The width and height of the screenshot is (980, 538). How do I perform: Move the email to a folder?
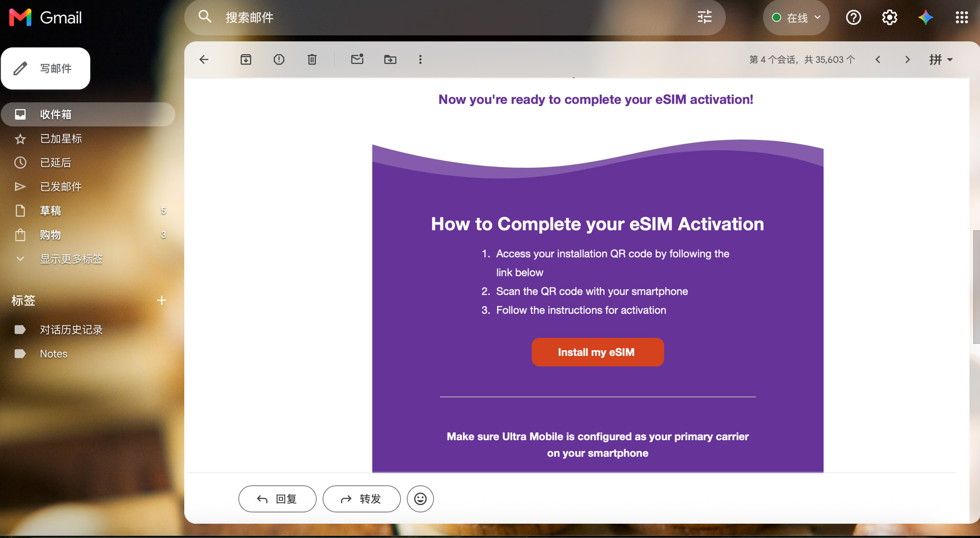pos(390,60)
